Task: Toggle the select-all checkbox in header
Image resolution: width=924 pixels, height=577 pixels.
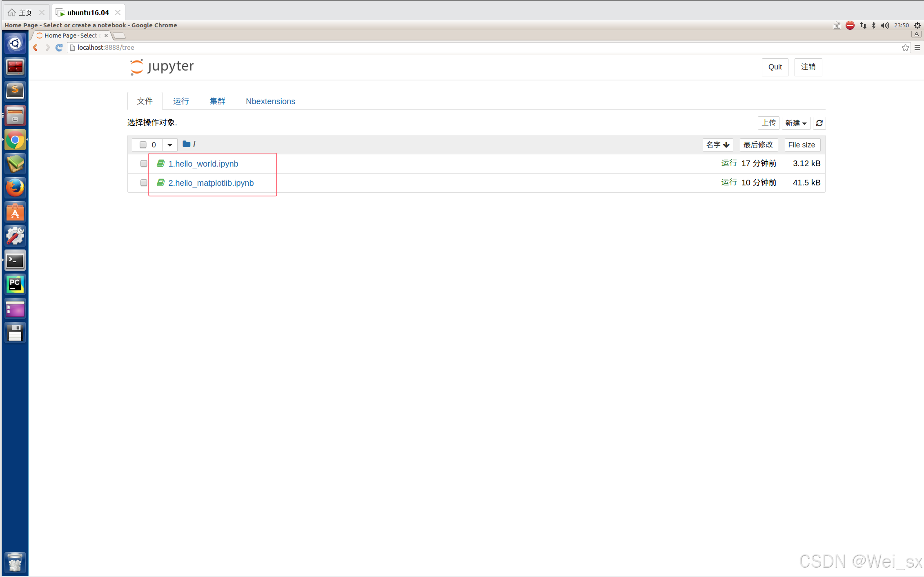Action: [143, 145]
